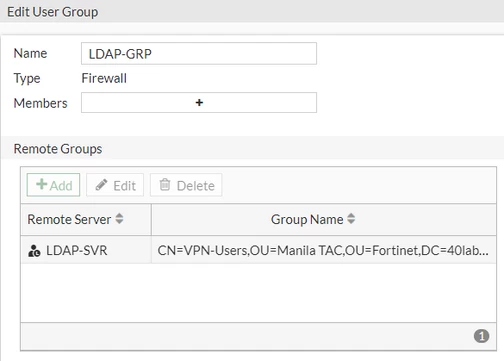Click the Edit User Group title
504x361 pixels.
click(x=53, y=12)
